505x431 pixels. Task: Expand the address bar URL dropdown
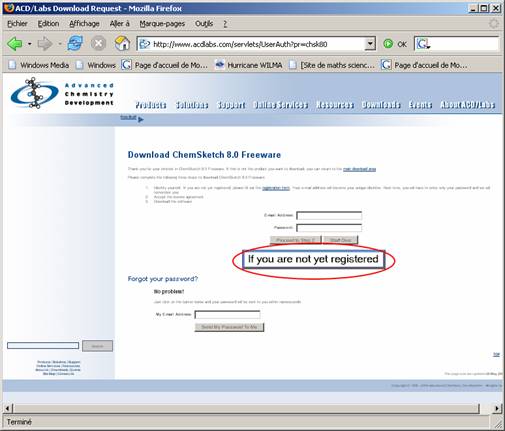pos(370,44)
